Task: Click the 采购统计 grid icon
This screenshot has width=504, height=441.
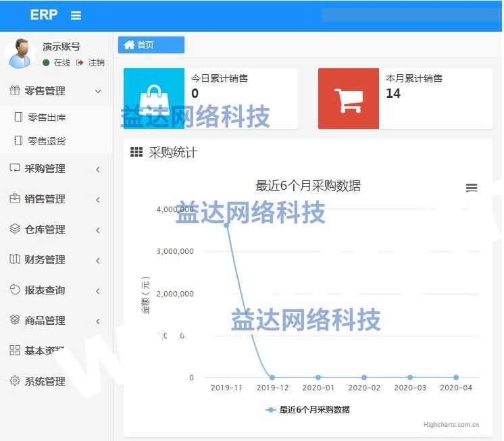Action: tap(136, 151)
